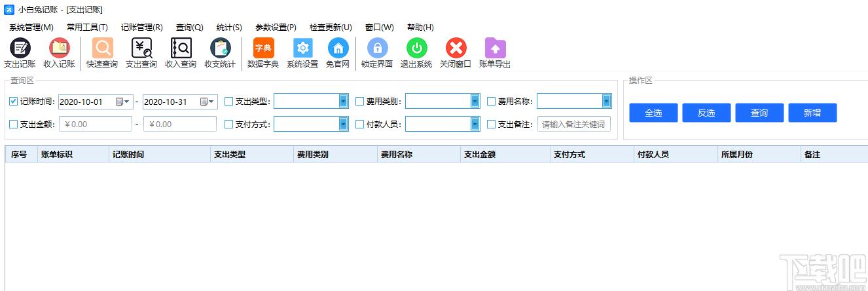Click the 全选 button
This screenshot has height=291, width=868.
(x=653, y=113)
